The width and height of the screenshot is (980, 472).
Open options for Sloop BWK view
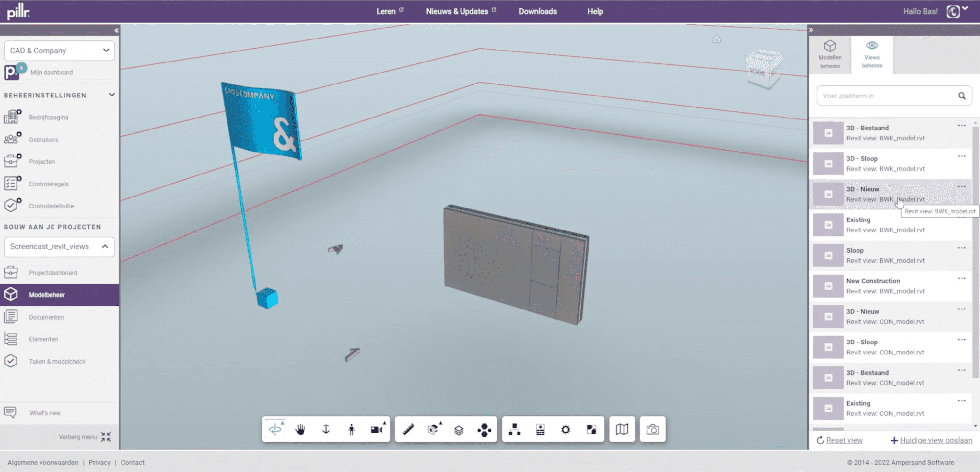coord(961,248)
